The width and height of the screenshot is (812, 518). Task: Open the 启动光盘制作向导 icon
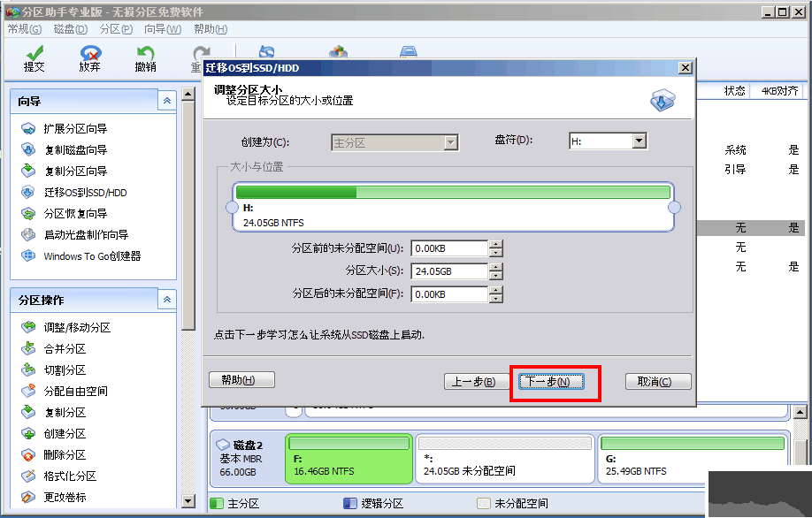coord(28,234)
